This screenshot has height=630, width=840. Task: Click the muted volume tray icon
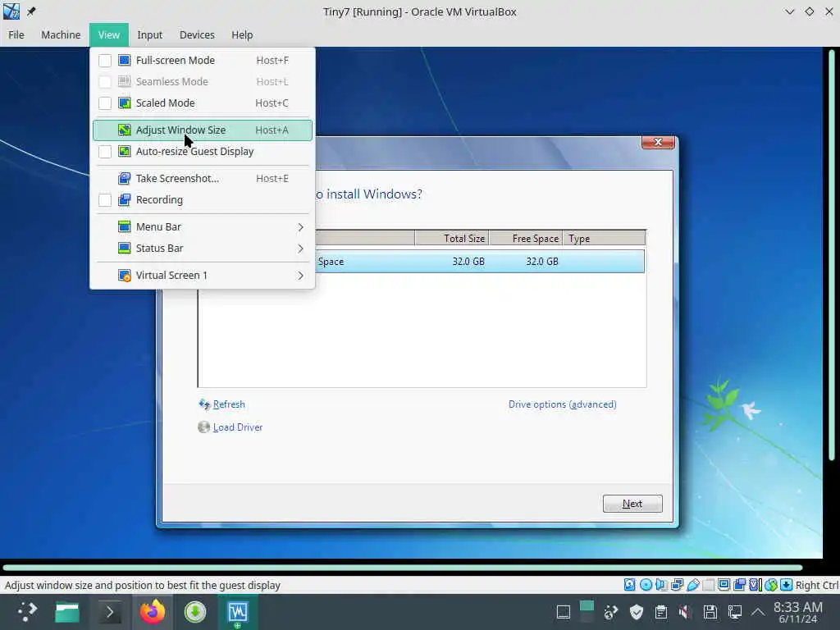[x=685, y=612]
